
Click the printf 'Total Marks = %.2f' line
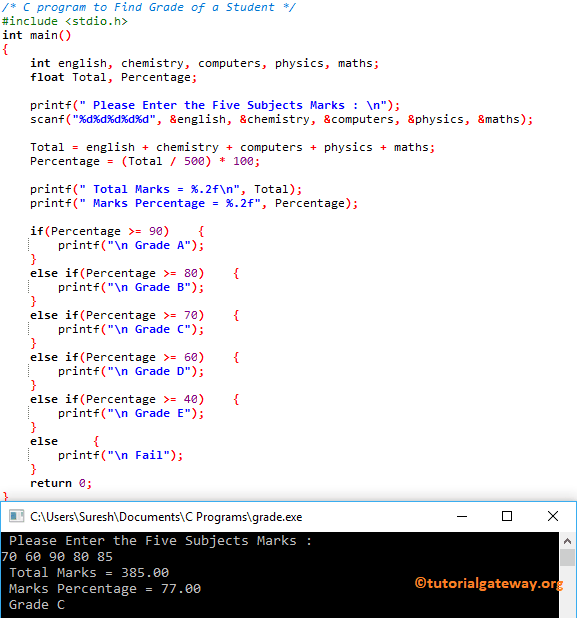166,189
